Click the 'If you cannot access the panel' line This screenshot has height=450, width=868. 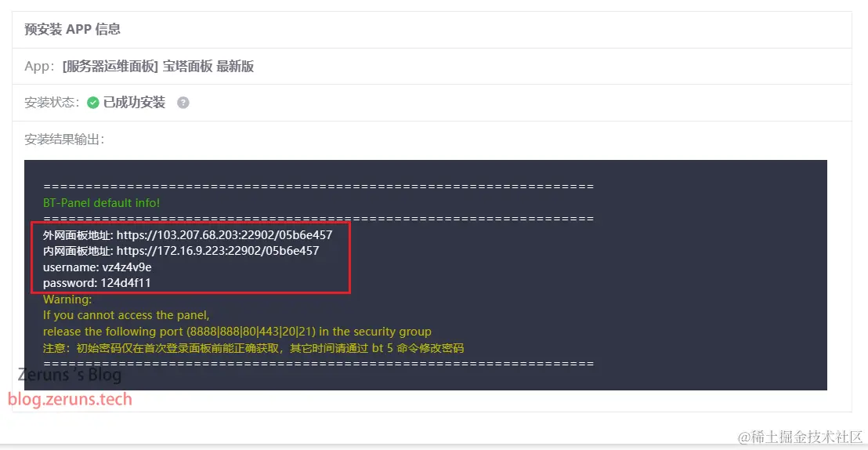click(126, 315)
